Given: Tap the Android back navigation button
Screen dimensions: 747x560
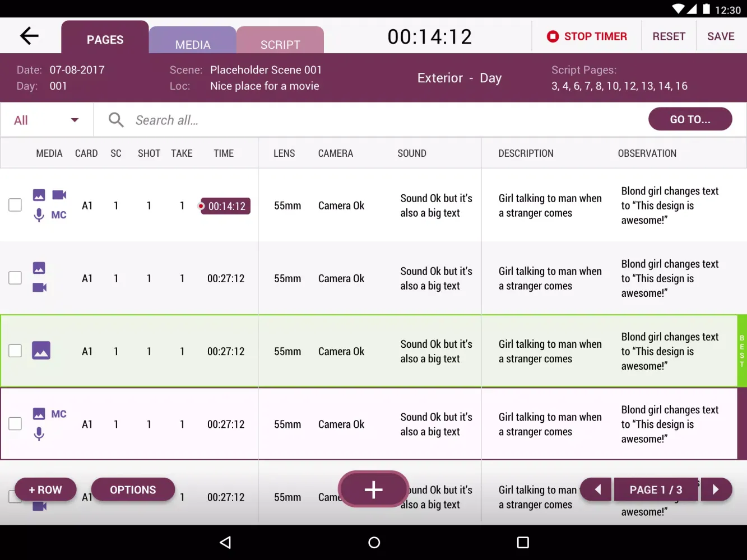Looking at the screenshot, I should coord(225,542).
